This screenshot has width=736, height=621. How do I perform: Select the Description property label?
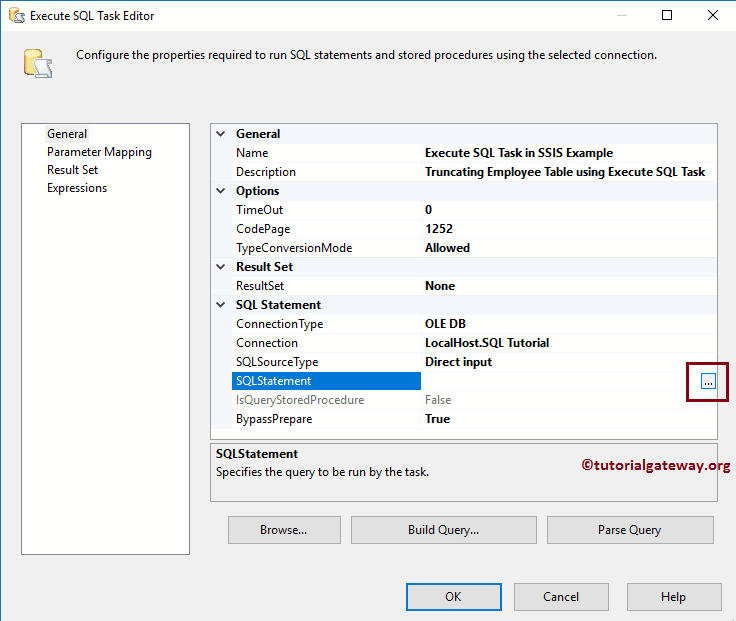326,172
